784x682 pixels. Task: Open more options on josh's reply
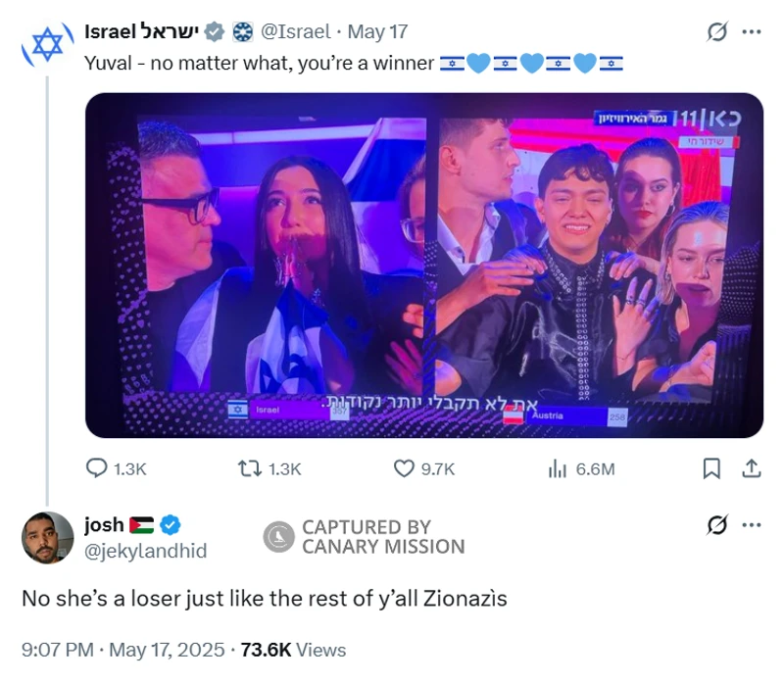coord(752,526)
